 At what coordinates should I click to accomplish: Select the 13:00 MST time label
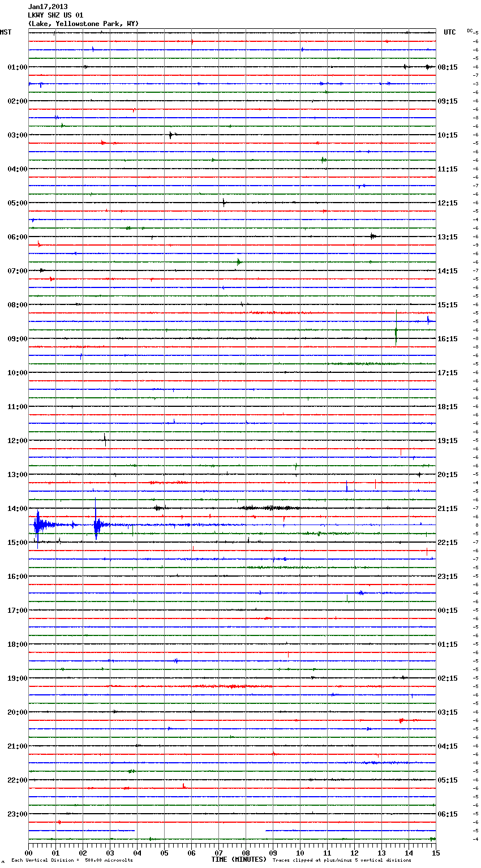click(18, 475)
